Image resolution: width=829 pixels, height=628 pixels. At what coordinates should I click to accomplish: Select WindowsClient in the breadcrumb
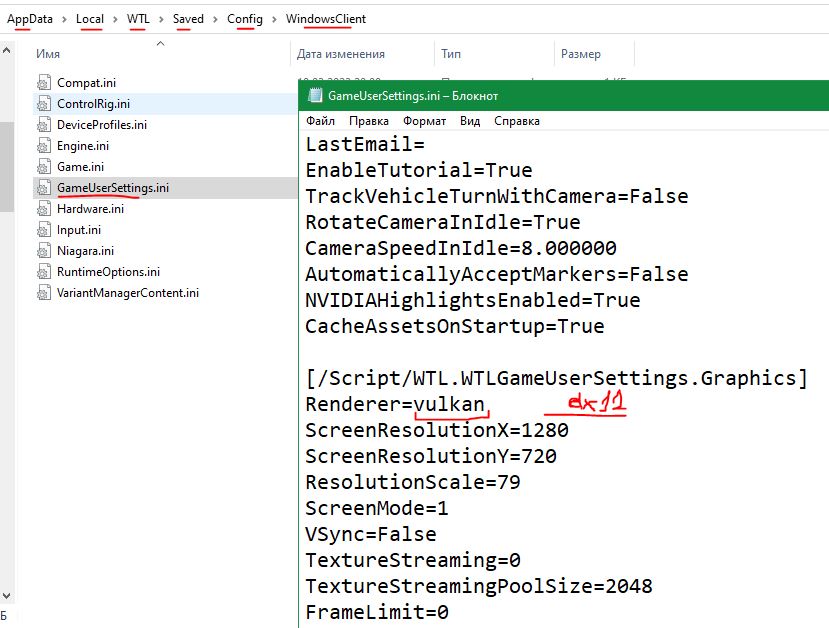click(x=326, y=19)
